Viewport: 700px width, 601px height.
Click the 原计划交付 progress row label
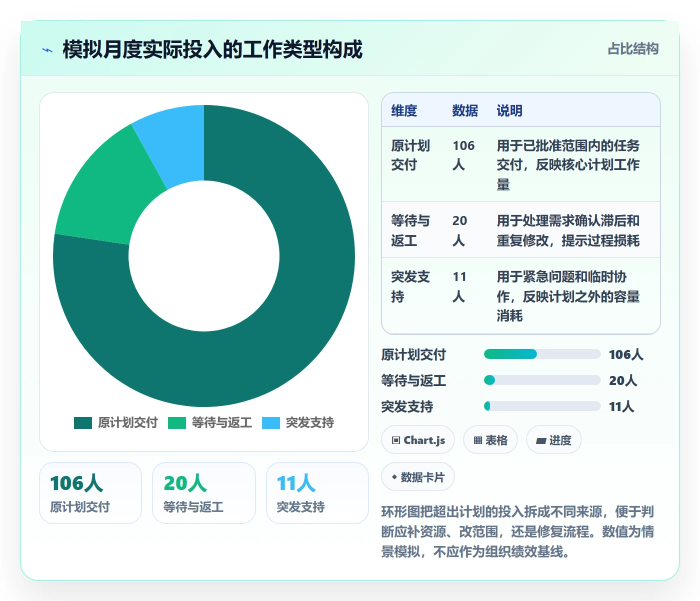pyautogui.click(x=413, y=354)
